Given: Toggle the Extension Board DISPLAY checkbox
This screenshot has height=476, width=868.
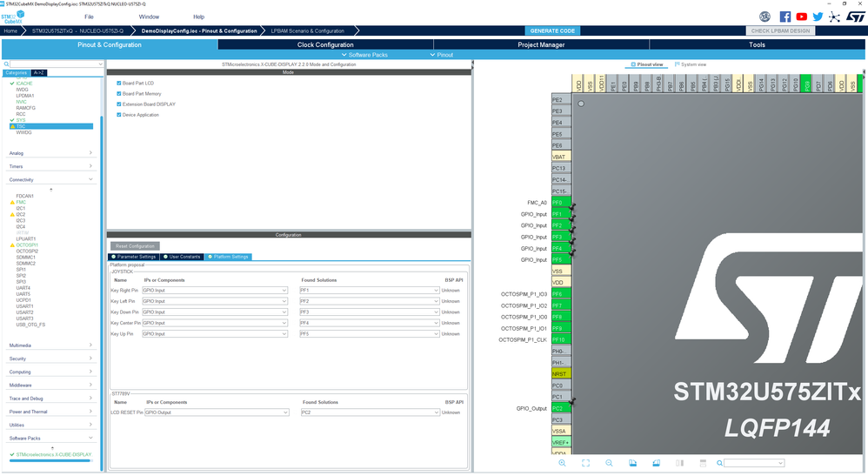Looking at the screenshot, I should [x=118, y=104].
